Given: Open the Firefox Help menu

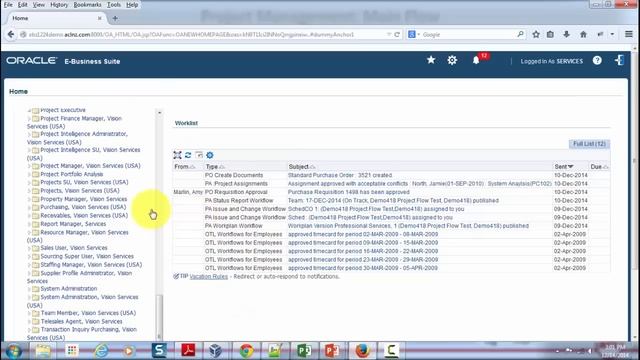Looking at the screenshot, I should 132,5.
